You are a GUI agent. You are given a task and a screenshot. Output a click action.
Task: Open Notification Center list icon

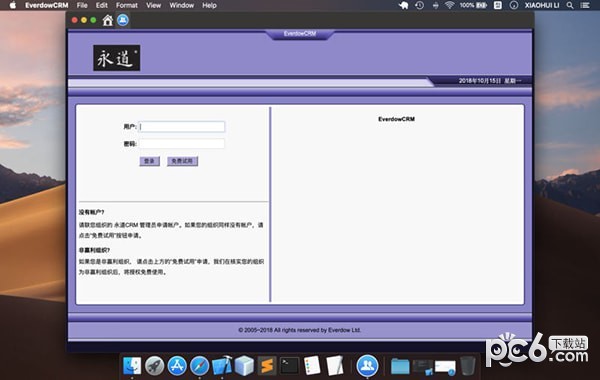585,5
